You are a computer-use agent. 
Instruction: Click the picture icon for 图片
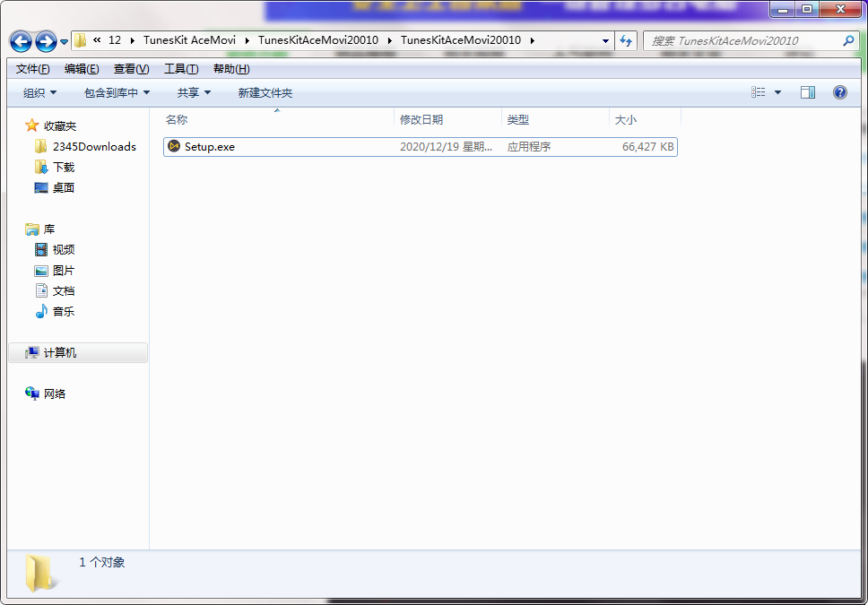click(x=41, y=271)
